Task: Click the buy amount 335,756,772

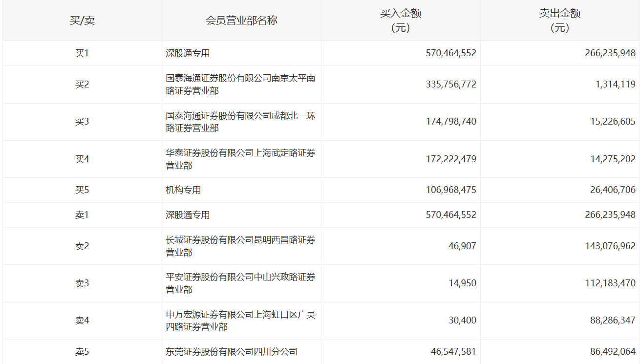Action: click(451, 85)
